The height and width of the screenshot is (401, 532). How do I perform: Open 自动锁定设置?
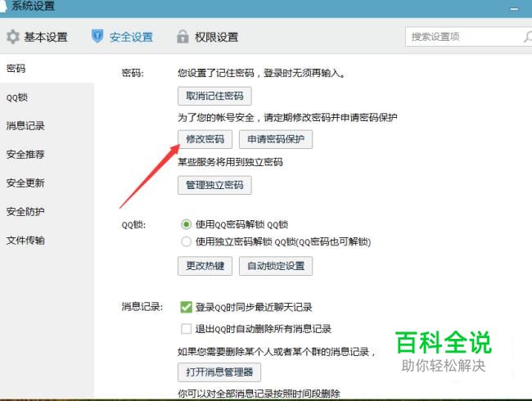[276, 266]
